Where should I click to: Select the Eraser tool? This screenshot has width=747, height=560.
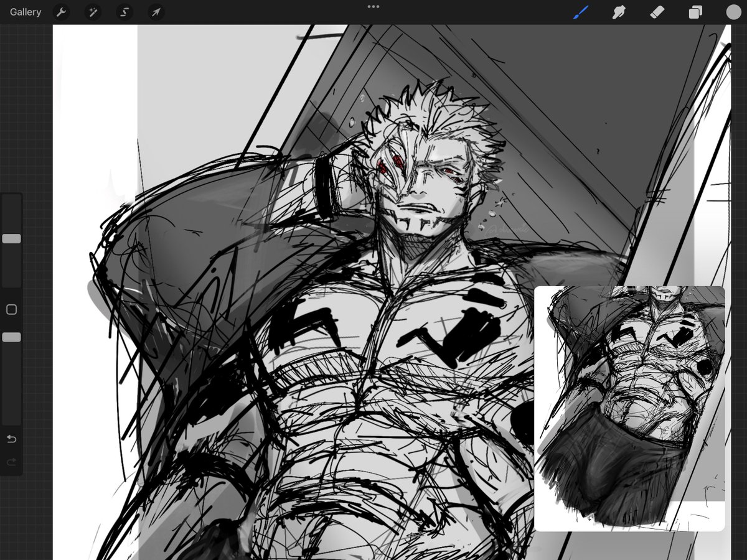(657, 12)
